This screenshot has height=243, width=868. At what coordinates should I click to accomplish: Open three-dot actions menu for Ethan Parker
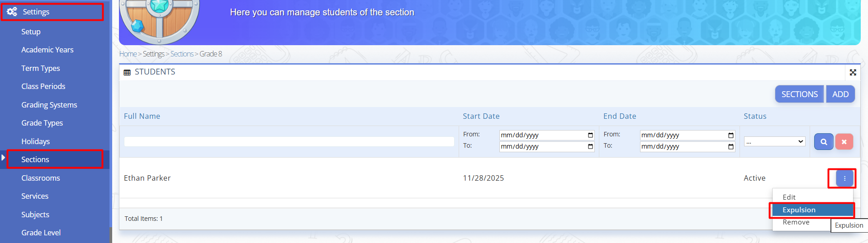[844, 178]
